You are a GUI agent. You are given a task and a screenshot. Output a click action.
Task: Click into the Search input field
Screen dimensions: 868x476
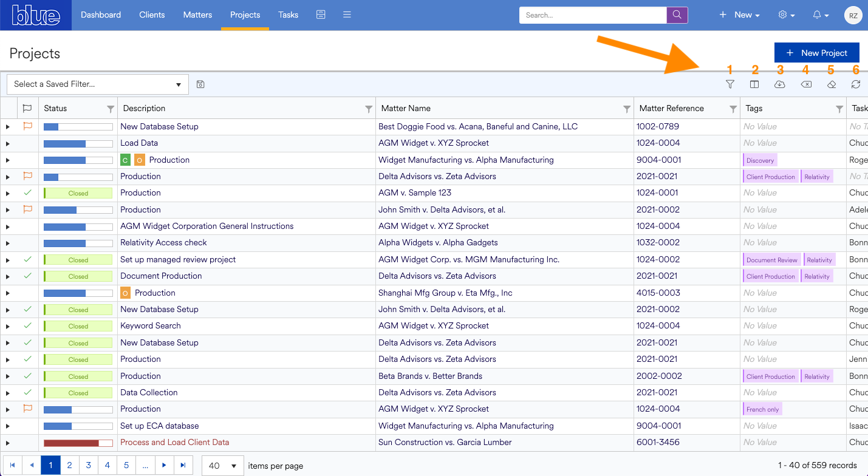[x=593, y=15]
